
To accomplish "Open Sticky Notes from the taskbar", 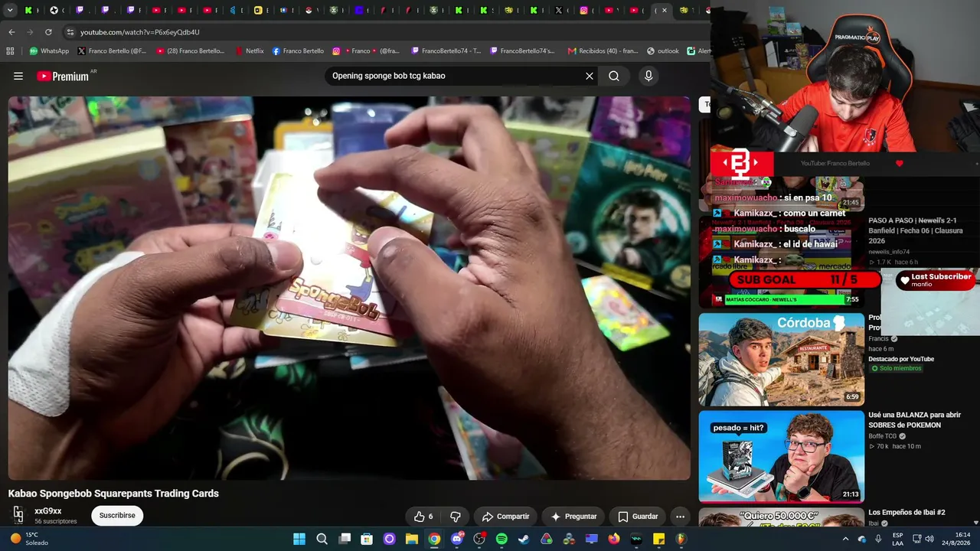I will pos(658,539).
